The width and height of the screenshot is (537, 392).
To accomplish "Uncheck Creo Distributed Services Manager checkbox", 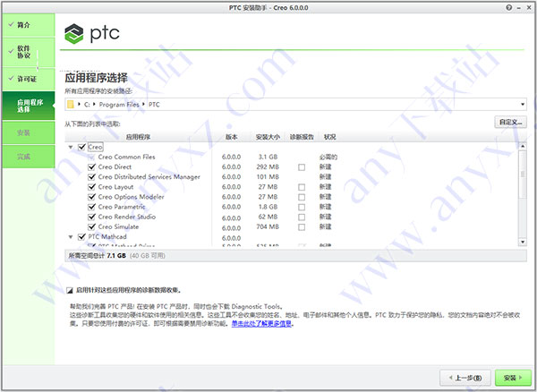I will (x=91, y=176).
